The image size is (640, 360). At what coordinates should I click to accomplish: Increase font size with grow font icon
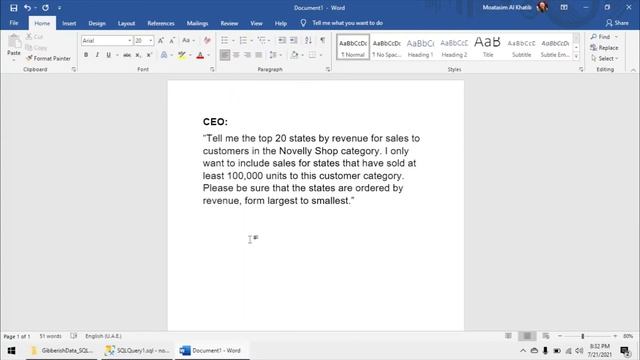pyautogui.click(x=161, y=40)
